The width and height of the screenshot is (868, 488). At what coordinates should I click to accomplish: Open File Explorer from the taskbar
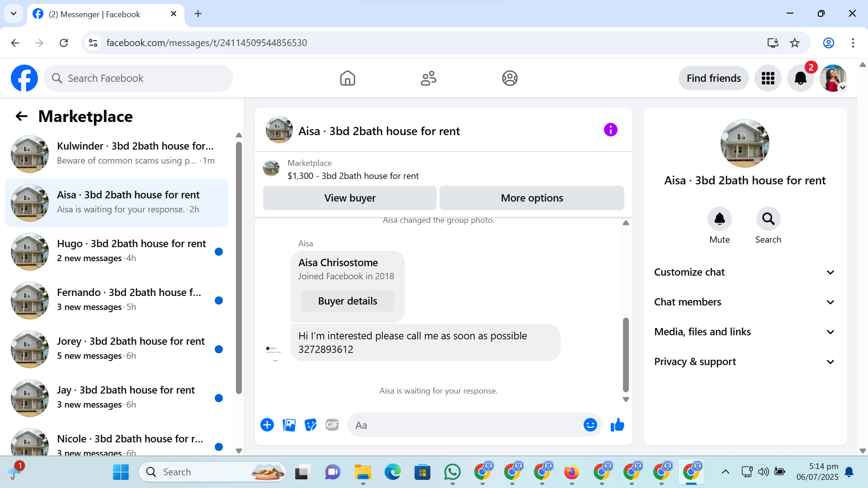coord(363,472)
